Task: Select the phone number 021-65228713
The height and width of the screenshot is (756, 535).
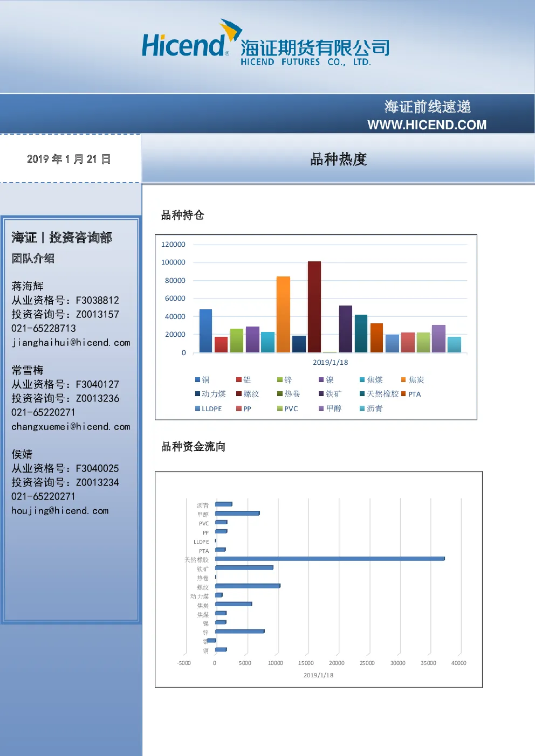Action: pos(44,328)
